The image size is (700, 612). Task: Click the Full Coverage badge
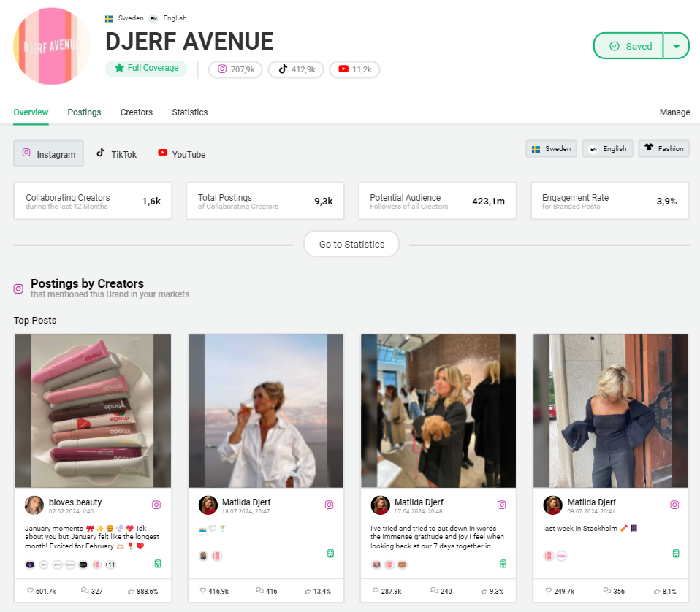click(x=146, y=68)
